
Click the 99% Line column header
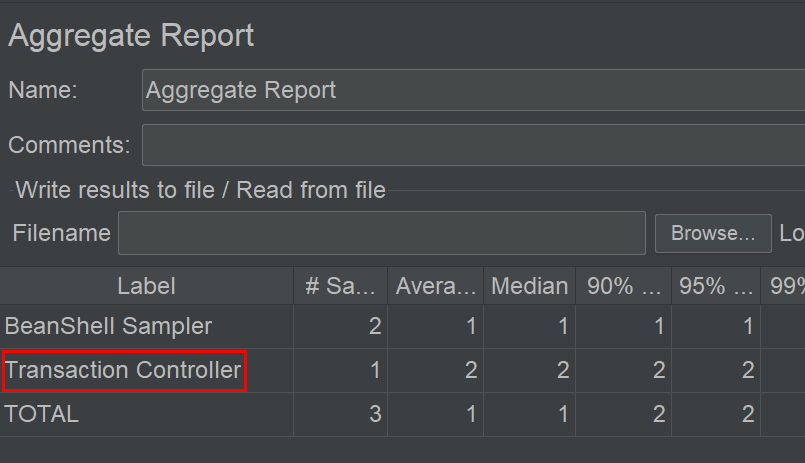[x=783, y=286]
